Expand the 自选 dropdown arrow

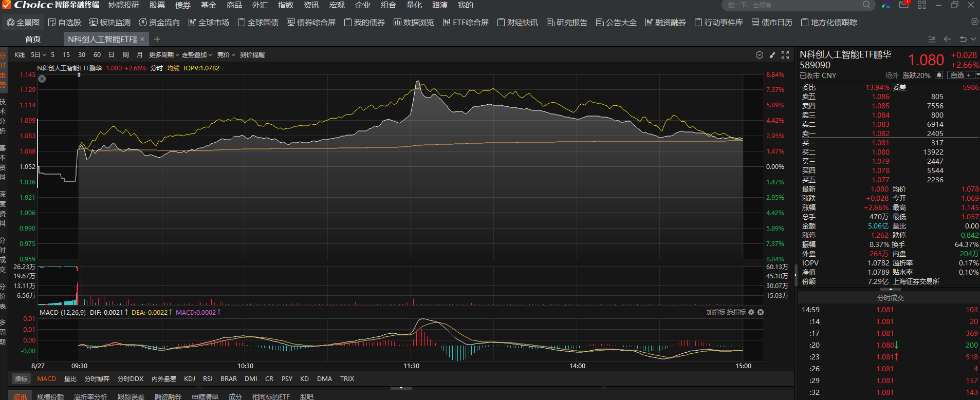click(977, 75)
